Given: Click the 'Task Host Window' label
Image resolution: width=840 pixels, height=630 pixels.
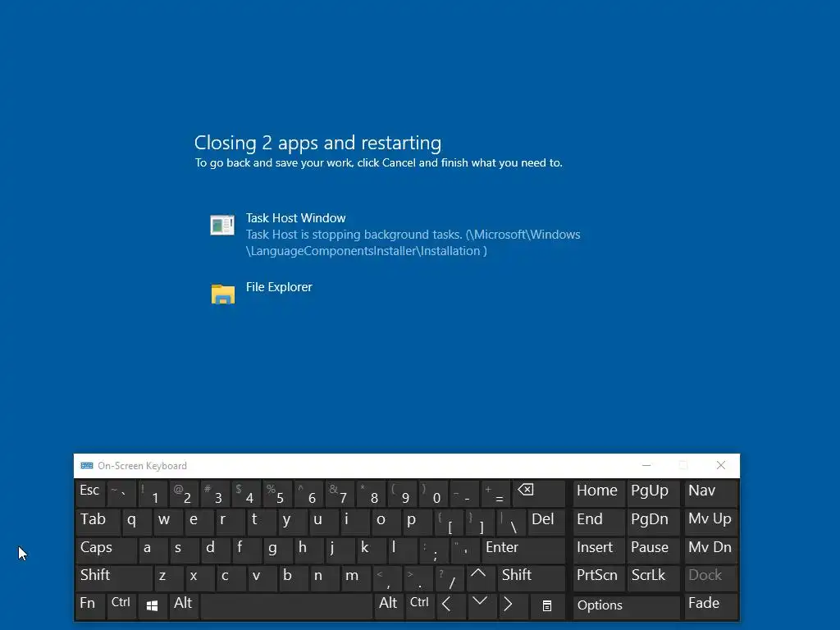Looking at the screenshot, I should pos(295,218).
